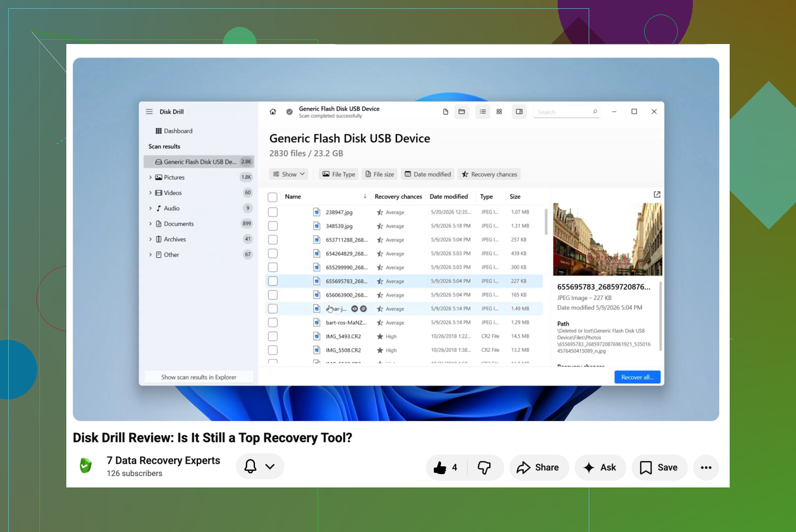Select the grid view icon
Image resolution: width=796 pixels, height=532 pixels.
(x=500, y=112)
